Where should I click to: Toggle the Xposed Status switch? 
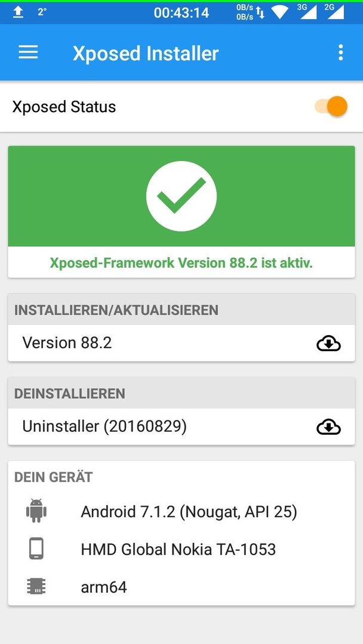point(331,106)
